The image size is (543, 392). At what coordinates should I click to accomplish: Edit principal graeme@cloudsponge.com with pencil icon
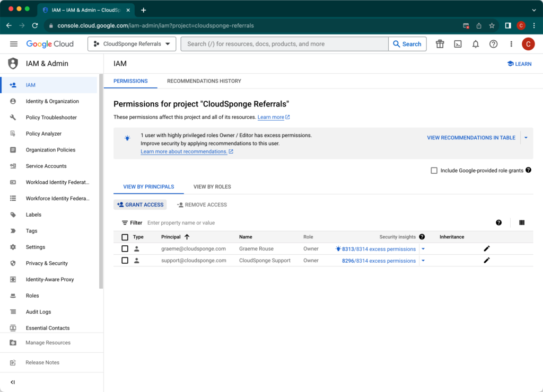pos(487,248)
